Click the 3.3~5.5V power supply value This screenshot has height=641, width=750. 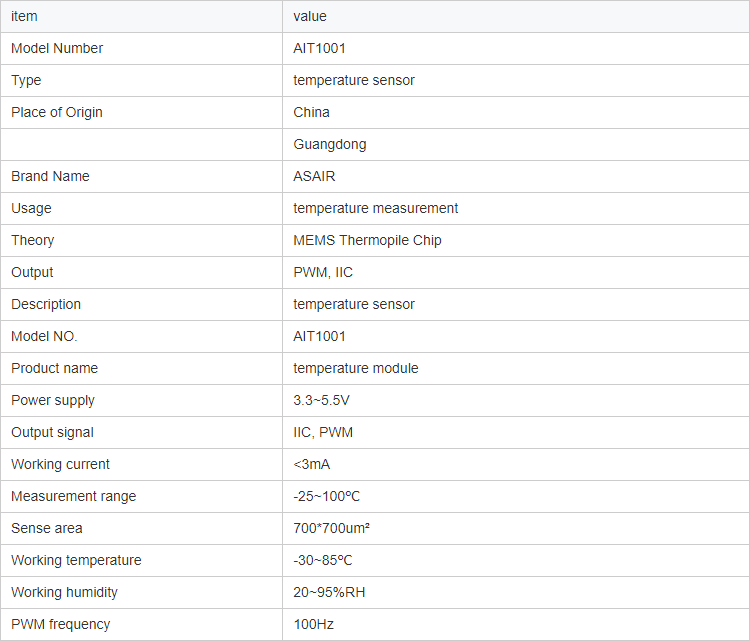[322, 400]
